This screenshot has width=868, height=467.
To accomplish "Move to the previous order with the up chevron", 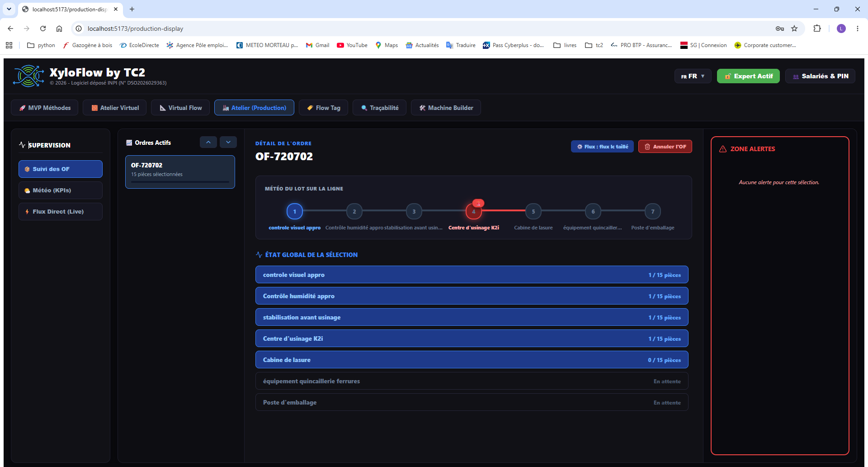I will (x=208, y=142).
